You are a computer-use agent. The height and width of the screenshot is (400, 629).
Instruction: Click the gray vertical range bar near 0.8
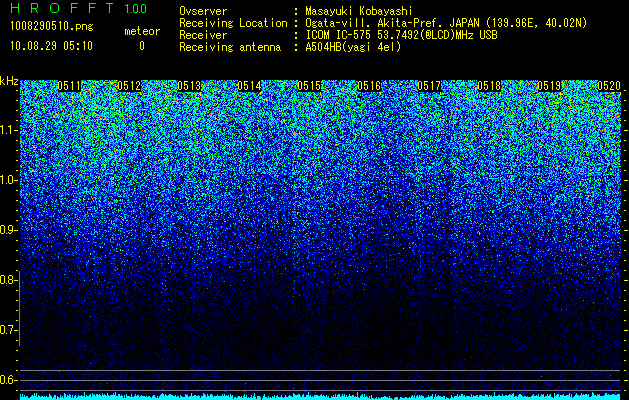tap(20, 311)
